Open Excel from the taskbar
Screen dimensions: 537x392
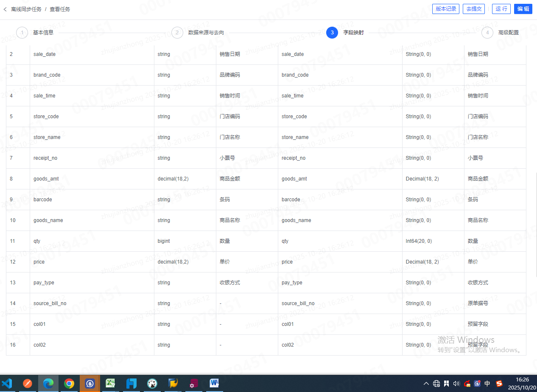click(x=110, y=384)
